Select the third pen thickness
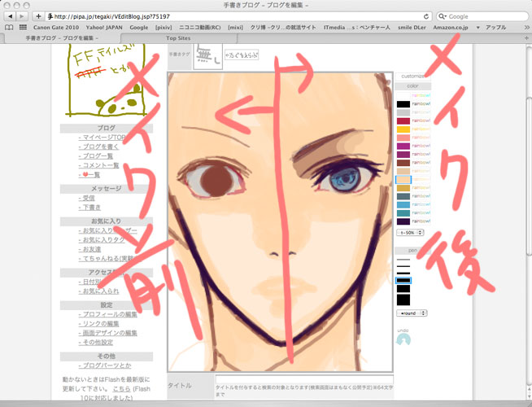The image size is (532, 407). pyautogui.click(x=403, y=273)
